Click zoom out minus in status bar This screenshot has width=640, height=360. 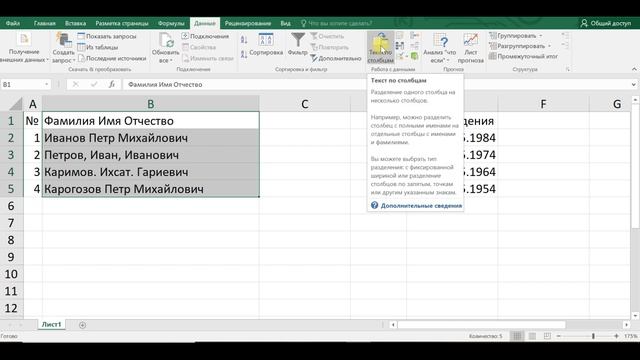[x=559, y=336]
